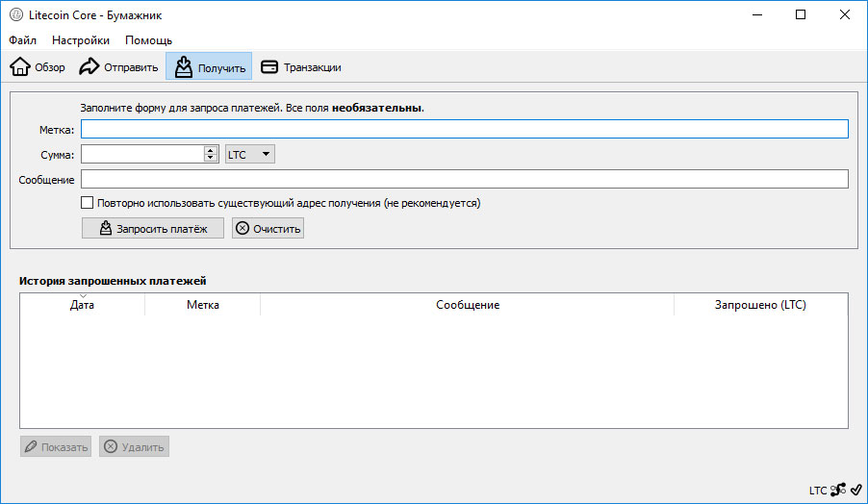Click the Сообщение message input field
Image resolution: width=868 pixels, height=504 pixels.
pyautogui.click(x=465, y=179)
